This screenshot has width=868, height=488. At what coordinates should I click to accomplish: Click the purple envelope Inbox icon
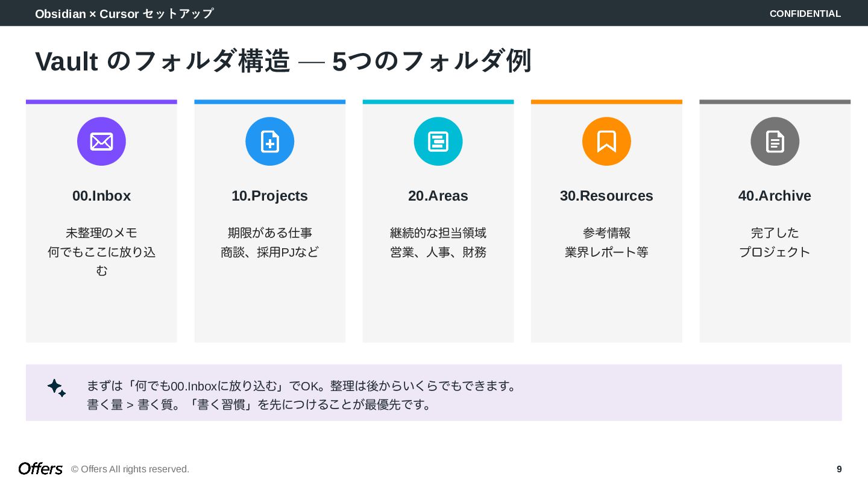(101, 142)
